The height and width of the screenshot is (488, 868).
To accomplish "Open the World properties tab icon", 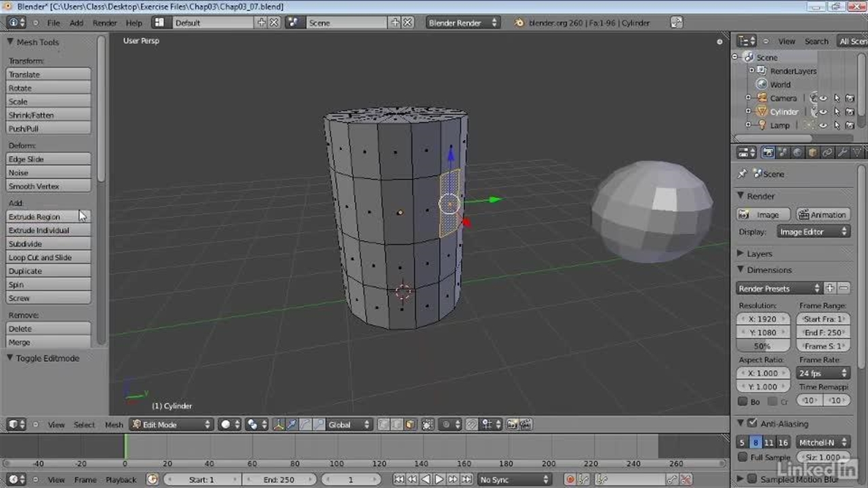I will (x=797, y=152).
